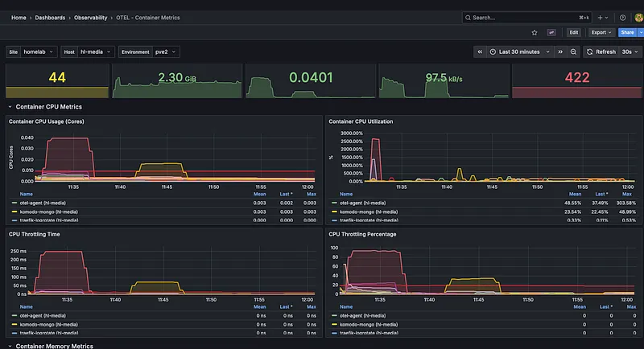The height and width of the screenshot is (349, 644).
Task: Click the Edit dashboard button
Action: point(574,33)
